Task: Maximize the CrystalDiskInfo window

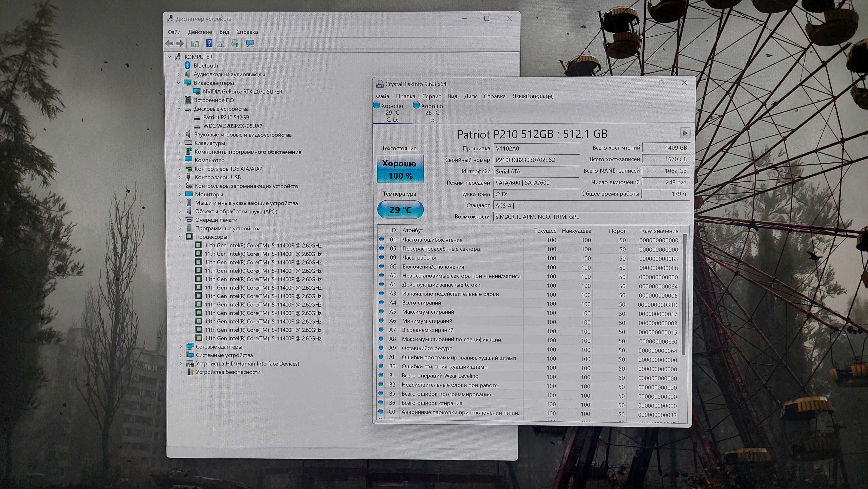Action: click(x=662, y=83)
